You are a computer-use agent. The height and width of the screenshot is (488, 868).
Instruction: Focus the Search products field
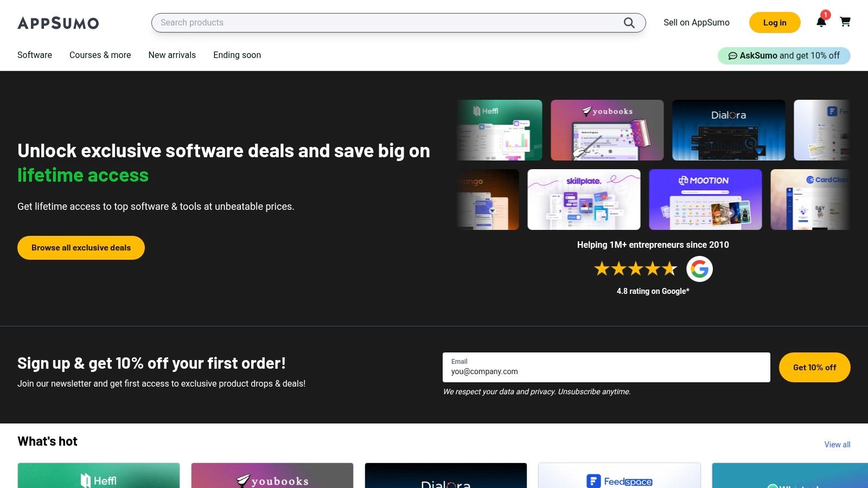click(398, 23)
